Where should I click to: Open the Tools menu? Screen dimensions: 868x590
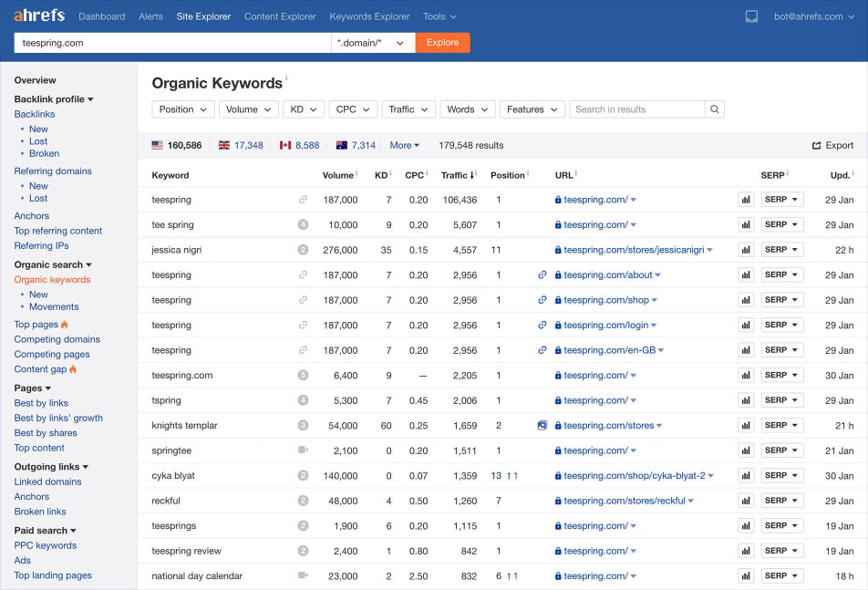pos(439,16)
